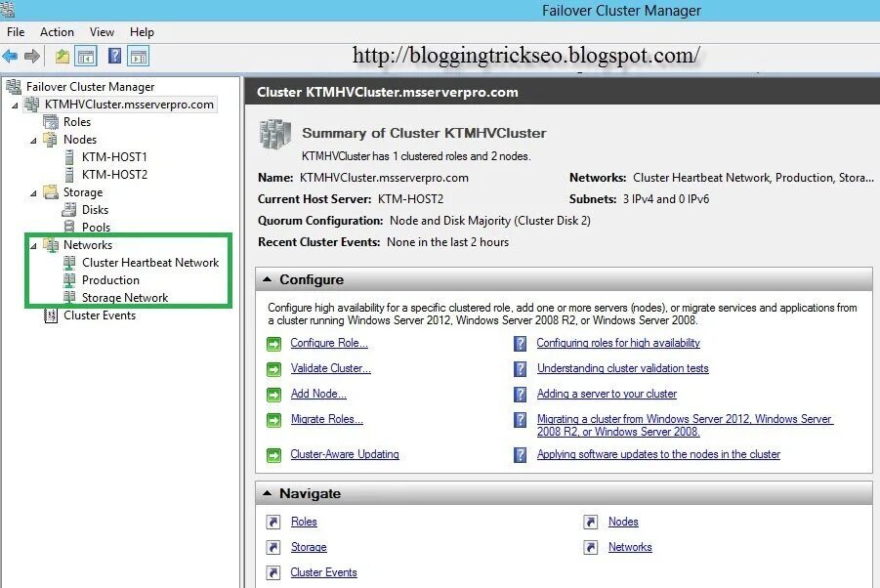Screen dimensions: 880x588
Task: Navigate to Networks via Navigate section link
Action: [x=630, y=546]
